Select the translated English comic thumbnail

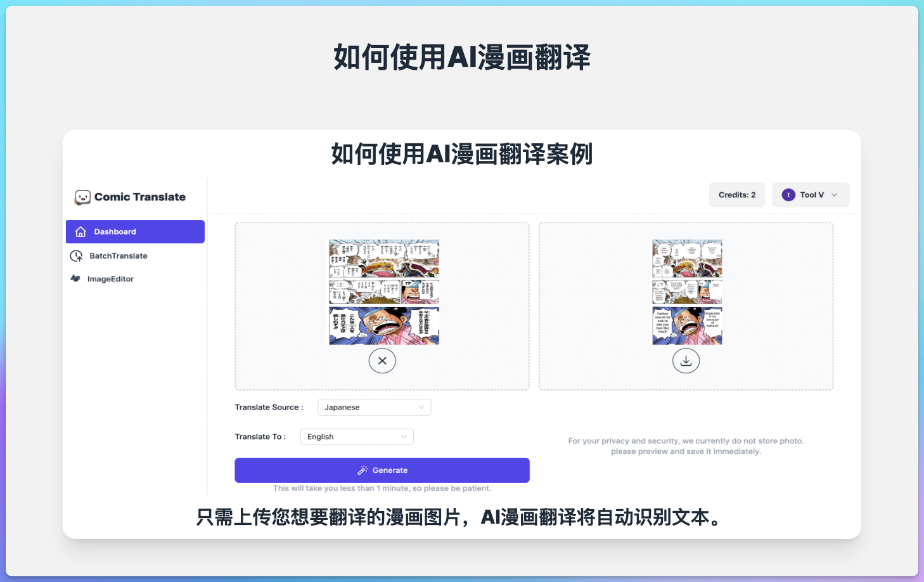tap(687, 292)
